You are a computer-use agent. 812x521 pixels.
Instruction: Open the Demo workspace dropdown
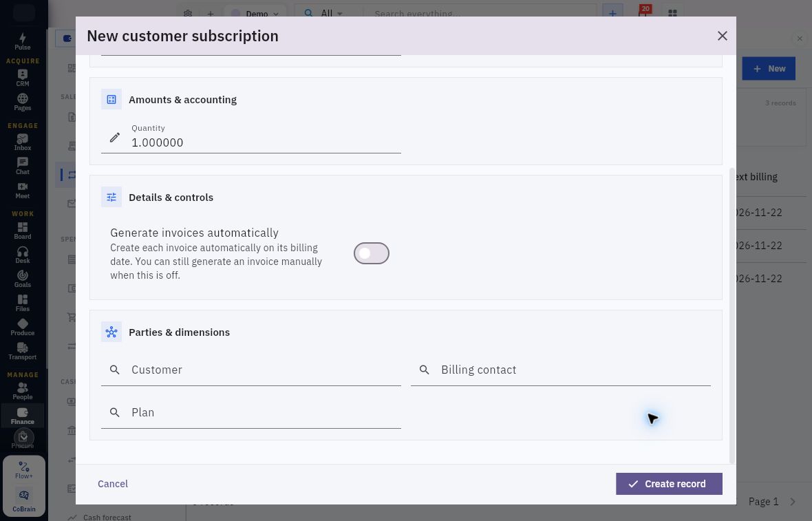(x=255, y=14)
